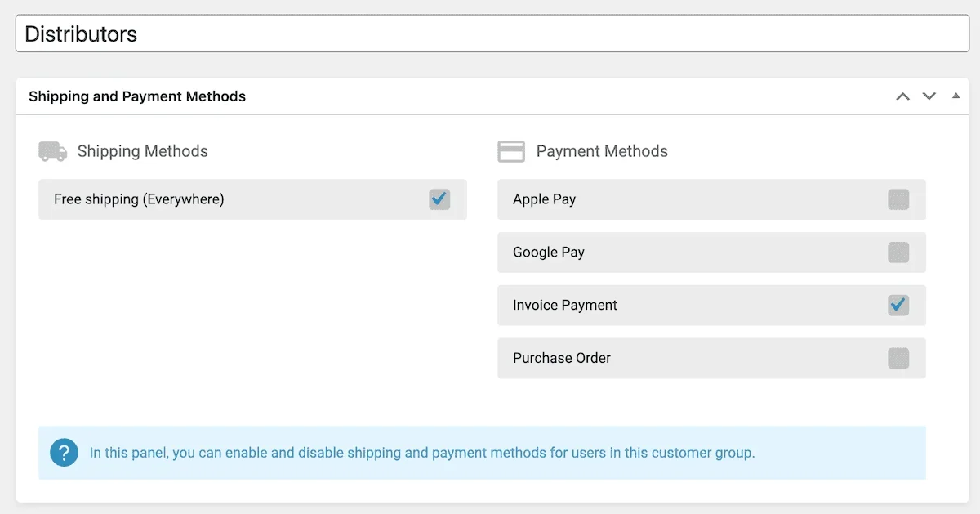Image resolution: width=980 pixels, height=514 pixels.
Task: Move the panel up using the up chevron
Action: [902, 96]
